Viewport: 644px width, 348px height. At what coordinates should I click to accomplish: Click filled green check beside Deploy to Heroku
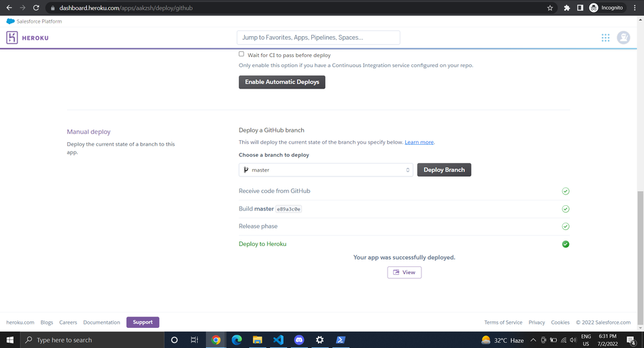(x=566, y=244)
